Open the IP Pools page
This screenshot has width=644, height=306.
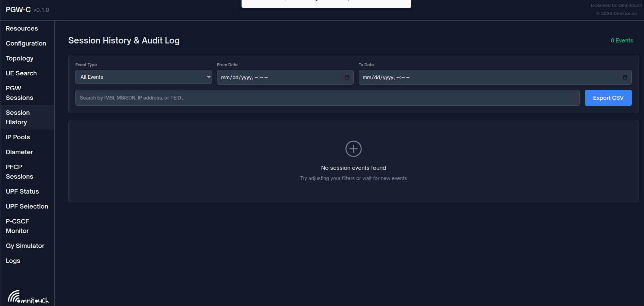pyautogui.click(x=18, y=137)
